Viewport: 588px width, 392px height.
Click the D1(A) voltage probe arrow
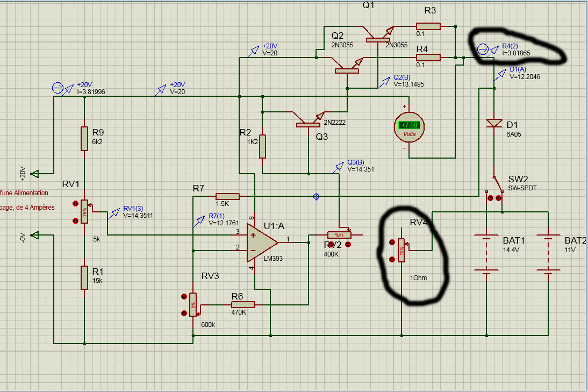pyautogui.click(x=500, y=75)
